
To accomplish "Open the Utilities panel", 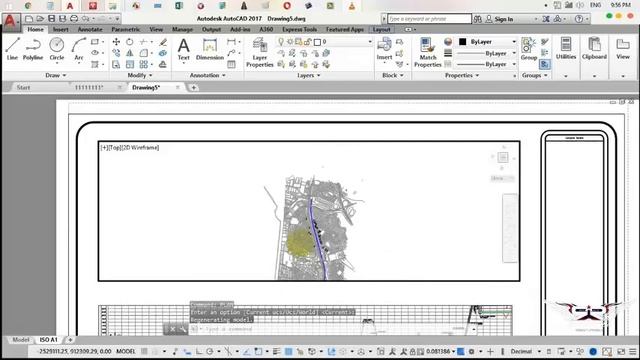I will click(566, 49).
